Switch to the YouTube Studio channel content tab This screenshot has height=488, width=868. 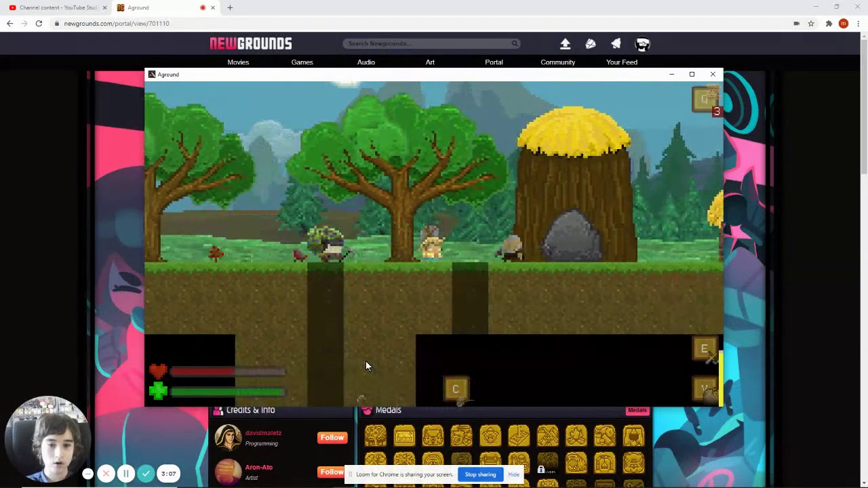pyautogui.click(x=58, y=7)
